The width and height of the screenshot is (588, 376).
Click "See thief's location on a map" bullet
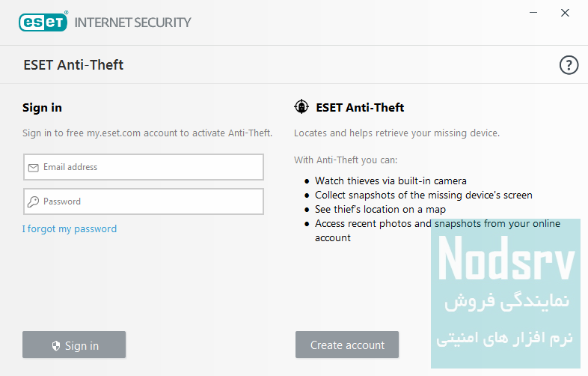(380, 209)
